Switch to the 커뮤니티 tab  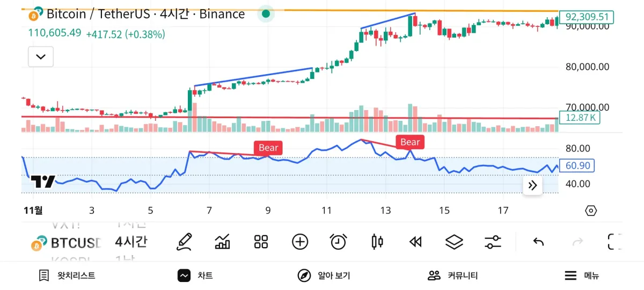pyautogui.click(x=452, y=275)
